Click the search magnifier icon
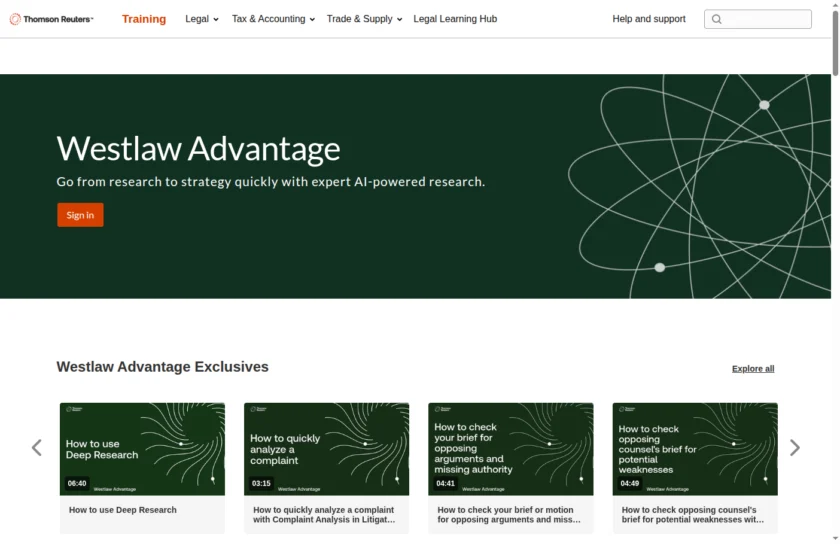Image resolution: width=840 pixels, height=544 pixels. tap(716, 19)
